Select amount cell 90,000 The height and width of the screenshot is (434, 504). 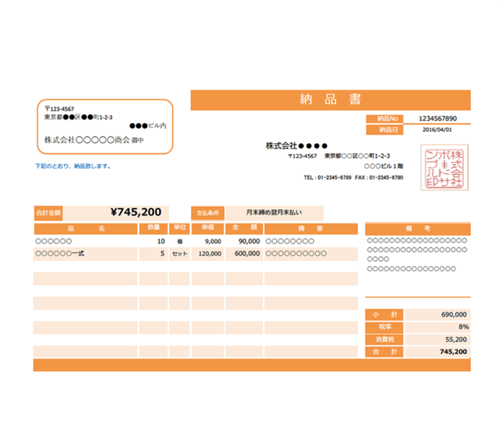coord(249,242)
